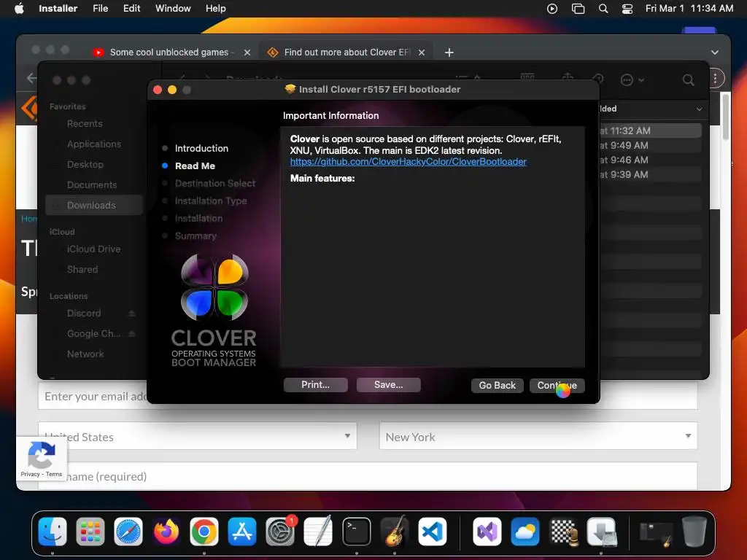Open the Edit menu
This screenshot has width=747, height=560.
(x=131, y=9)
